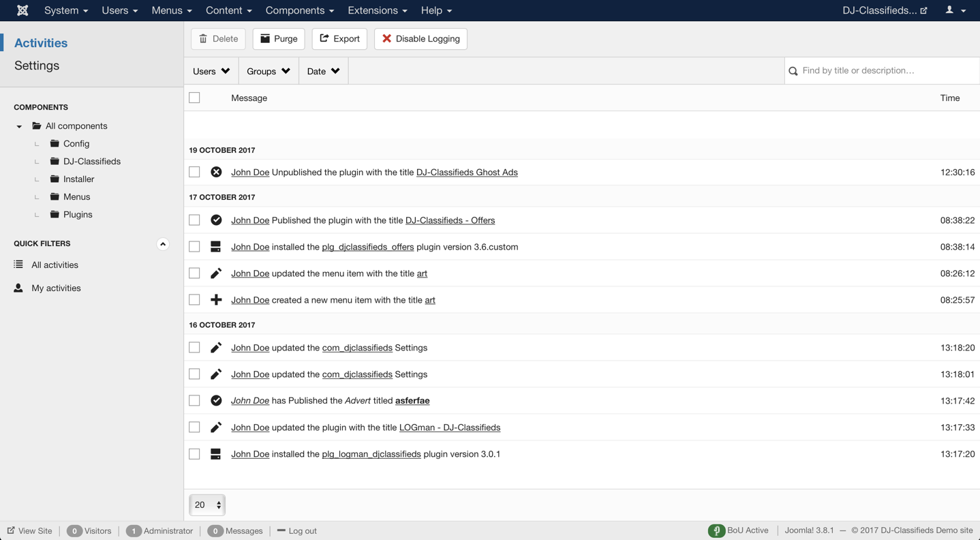Collapse the Quick Filters section
The image size is (980, 540).
pos(163,244)
